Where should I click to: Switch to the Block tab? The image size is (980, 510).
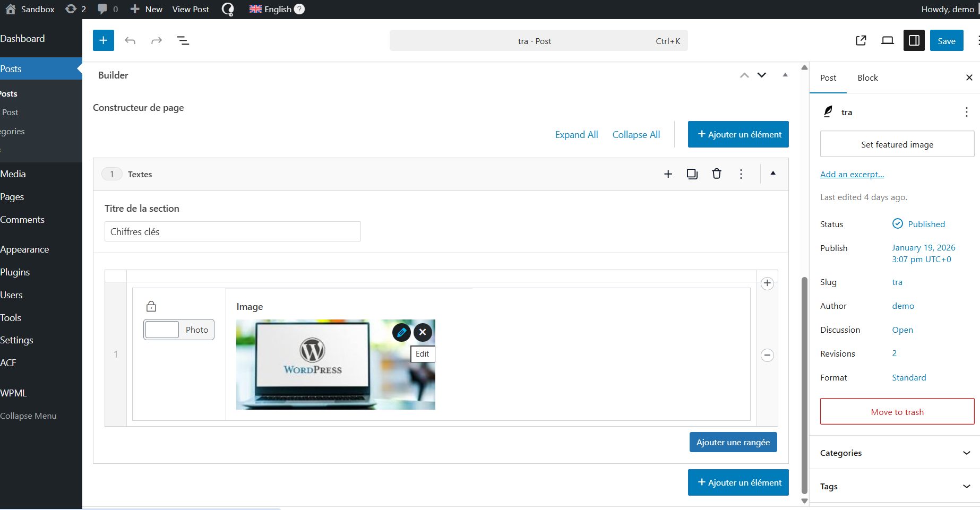pos(867,78)
